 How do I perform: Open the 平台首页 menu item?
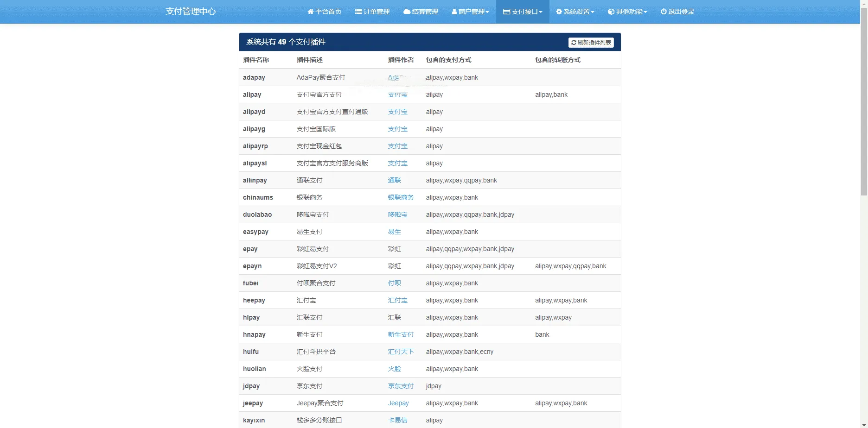coord(325,12)
